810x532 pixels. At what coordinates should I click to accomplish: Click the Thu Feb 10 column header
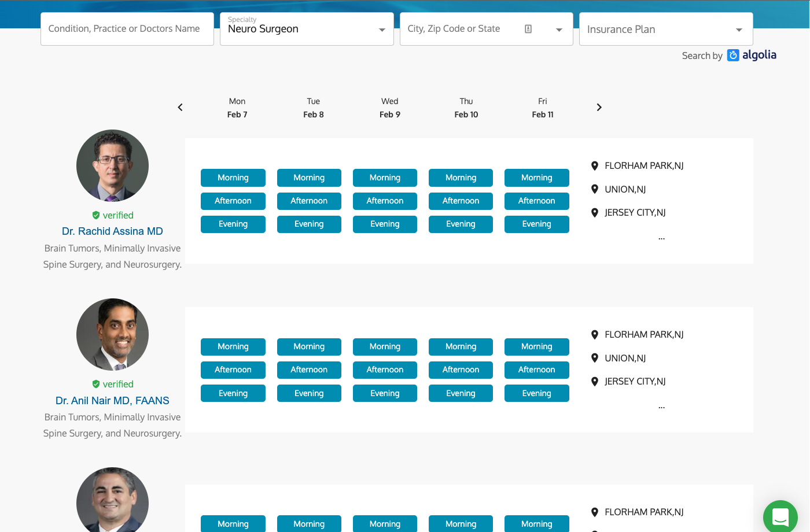coord(466,108)
